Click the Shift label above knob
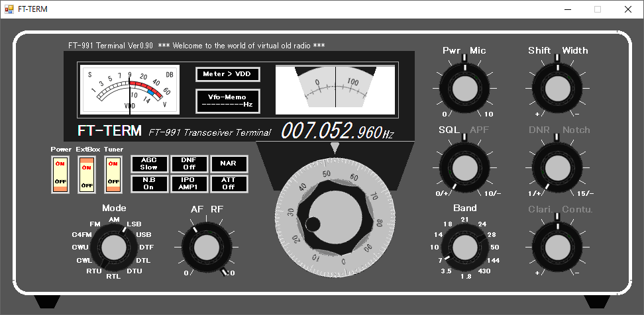 (x=539, y=50)
